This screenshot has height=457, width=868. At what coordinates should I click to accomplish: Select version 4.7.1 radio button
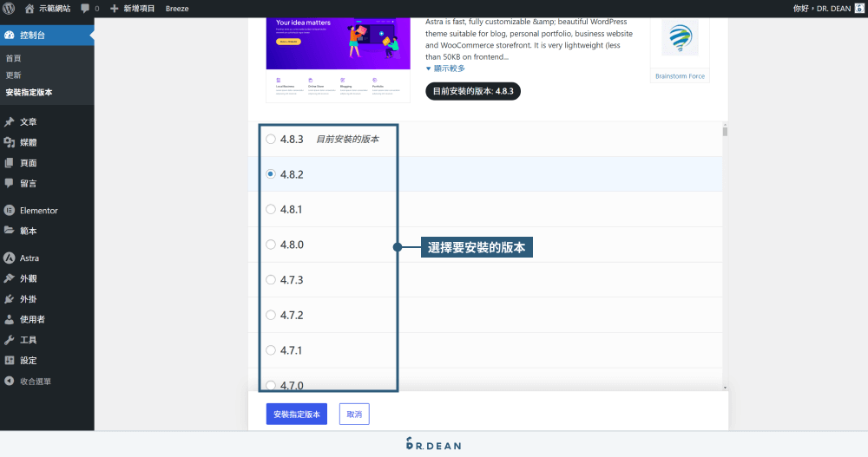[x=271, y=349]
